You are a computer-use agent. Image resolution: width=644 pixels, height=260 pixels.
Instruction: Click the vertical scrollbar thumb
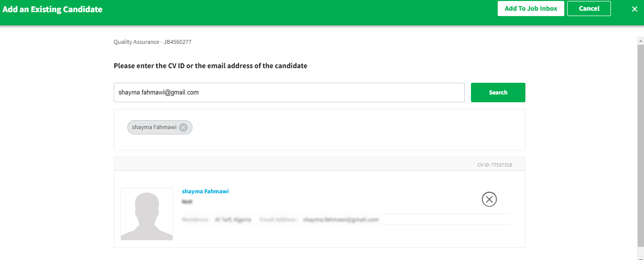pyautogui.click(x=640, y=146)
